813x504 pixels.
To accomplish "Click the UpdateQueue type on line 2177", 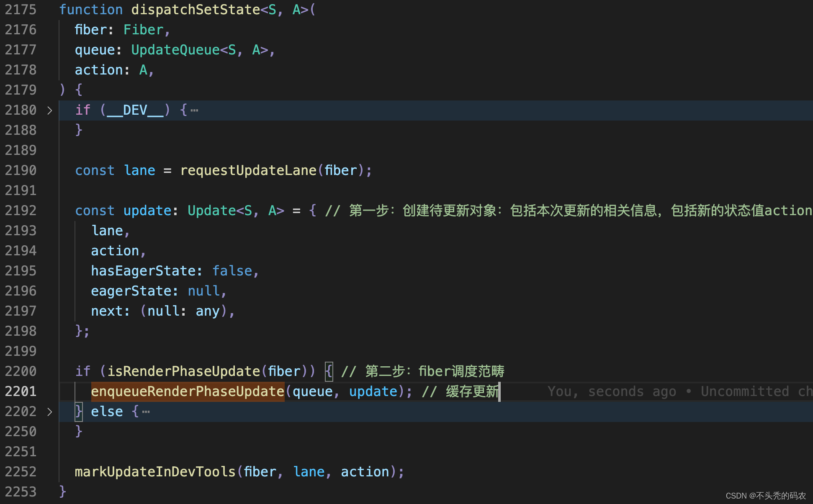I will [175, 49].
